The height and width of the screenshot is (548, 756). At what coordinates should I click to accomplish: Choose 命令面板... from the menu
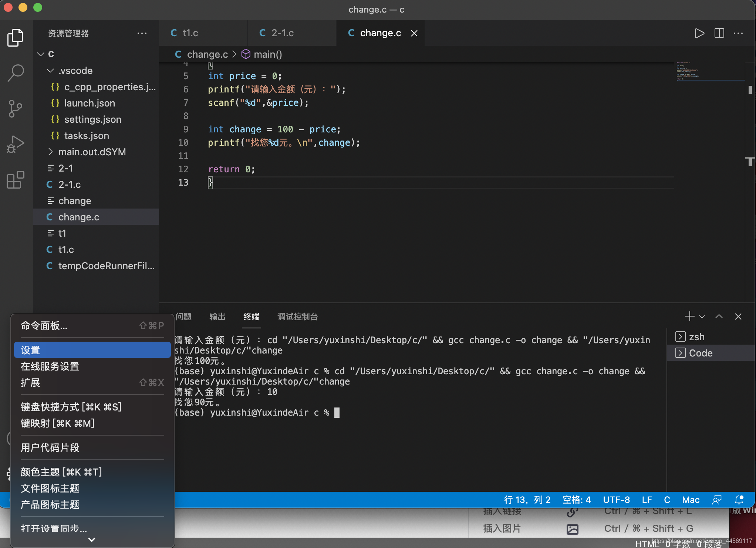92,326
